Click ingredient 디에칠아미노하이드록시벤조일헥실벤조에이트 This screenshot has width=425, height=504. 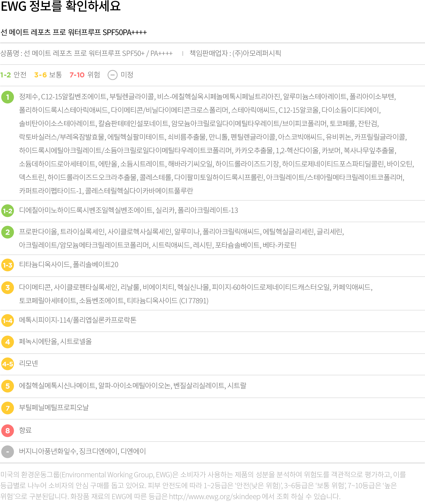tap(86, 211)
